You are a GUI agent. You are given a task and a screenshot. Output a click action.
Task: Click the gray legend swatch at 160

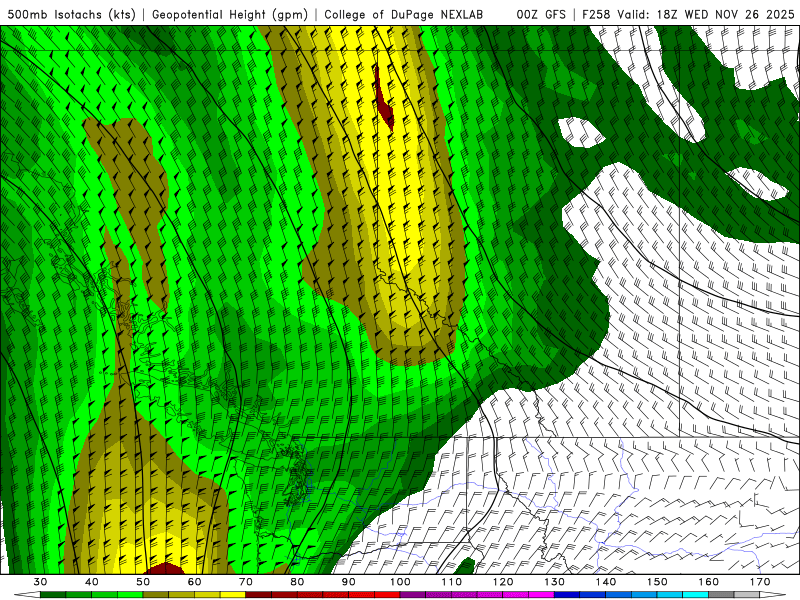click(x=721, y=595)
